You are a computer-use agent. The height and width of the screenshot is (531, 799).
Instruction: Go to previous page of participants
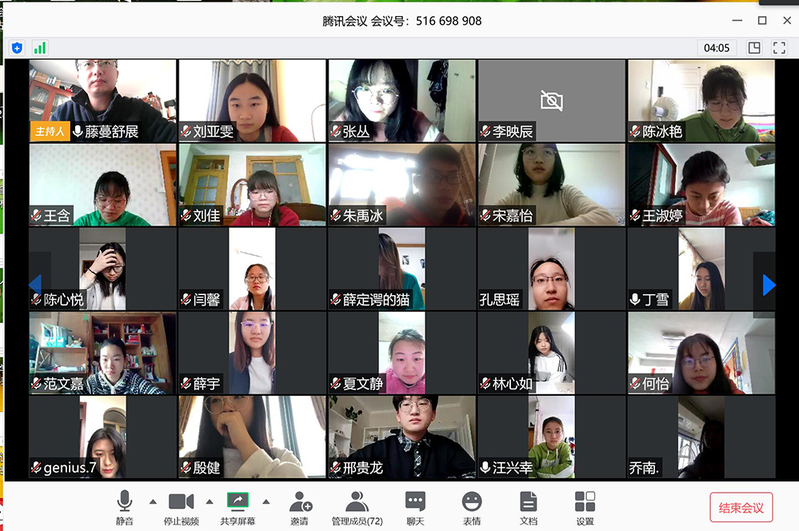pyautogui.click(x=36, y=284)
